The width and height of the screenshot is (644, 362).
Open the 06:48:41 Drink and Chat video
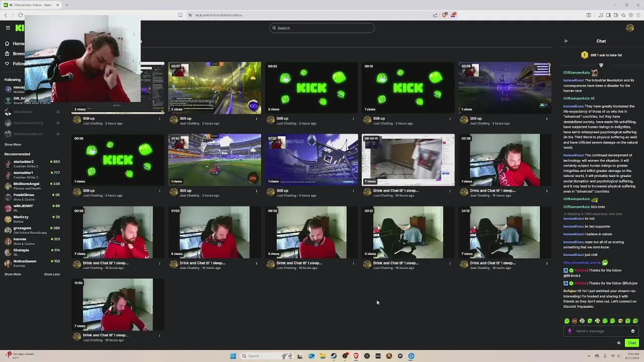(x=408, y=160)
